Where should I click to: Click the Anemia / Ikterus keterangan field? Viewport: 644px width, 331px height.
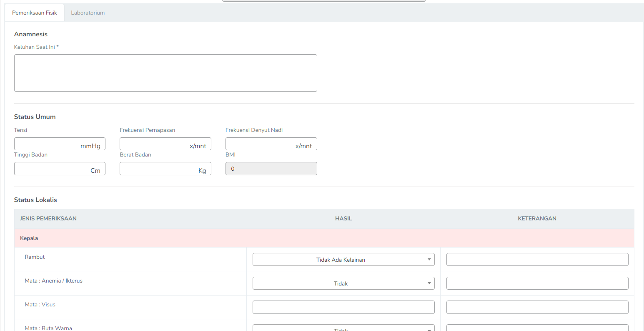coord(537,283)
